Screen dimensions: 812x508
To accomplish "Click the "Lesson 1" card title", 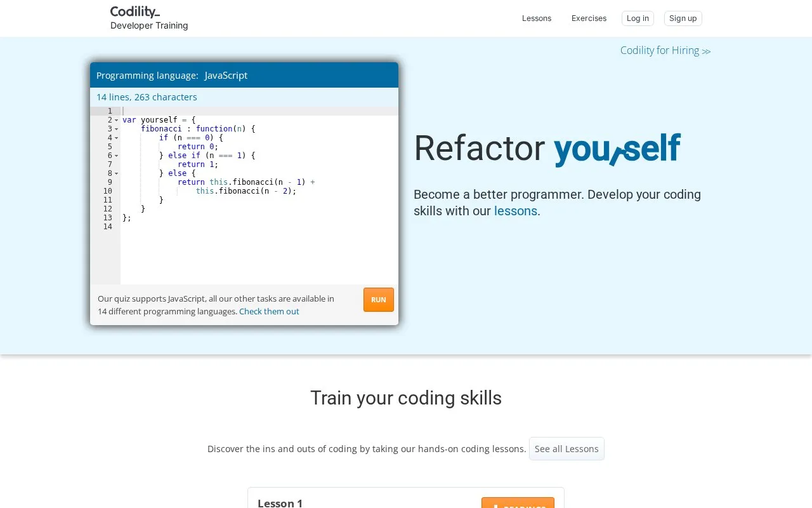I will point(280,503).
